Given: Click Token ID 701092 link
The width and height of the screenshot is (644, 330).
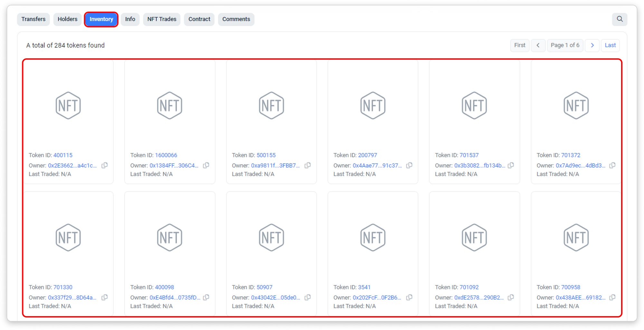Looking at the screenshot, I should tap(469, 287).
